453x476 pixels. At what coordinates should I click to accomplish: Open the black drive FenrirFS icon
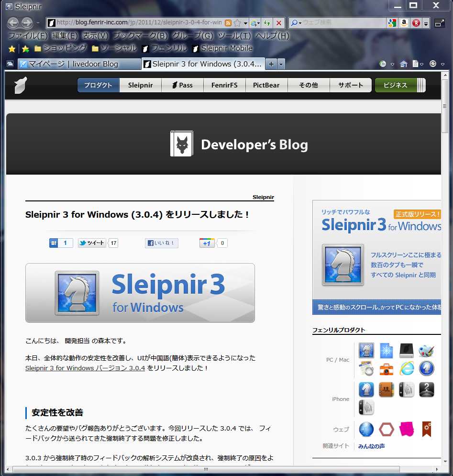click(x=407, y=351)
